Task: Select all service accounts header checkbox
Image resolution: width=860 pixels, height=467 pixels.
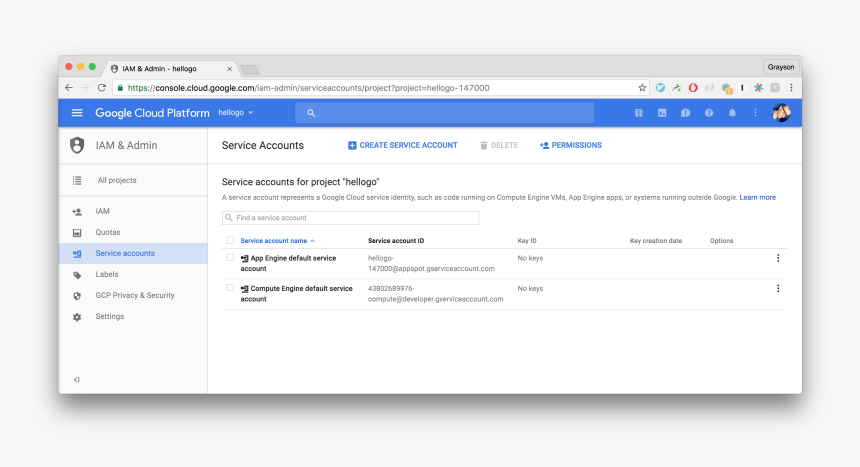Action: tap(230, 240)
